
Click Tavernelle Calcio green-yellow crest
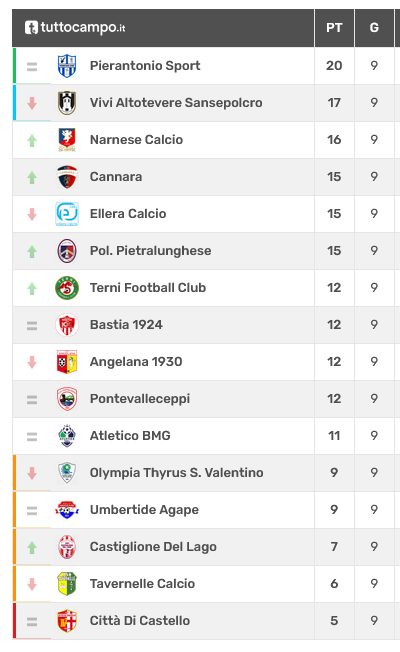67,584
